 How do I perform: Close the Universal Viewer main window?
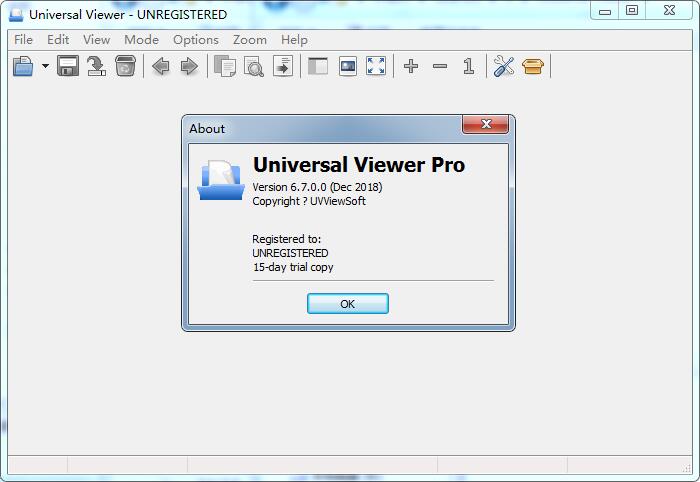pos(669,11)
